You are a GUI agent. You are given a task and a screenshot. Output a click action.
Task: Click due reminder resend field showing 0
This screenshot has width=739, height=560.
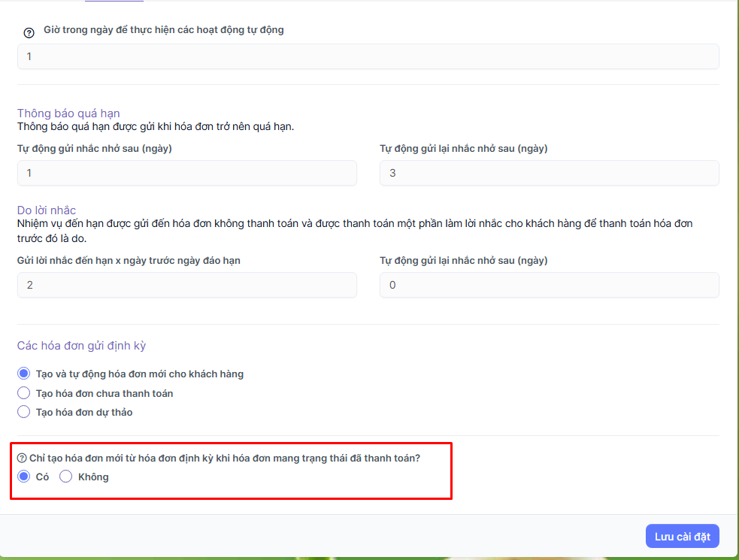(x=549, y=285)
